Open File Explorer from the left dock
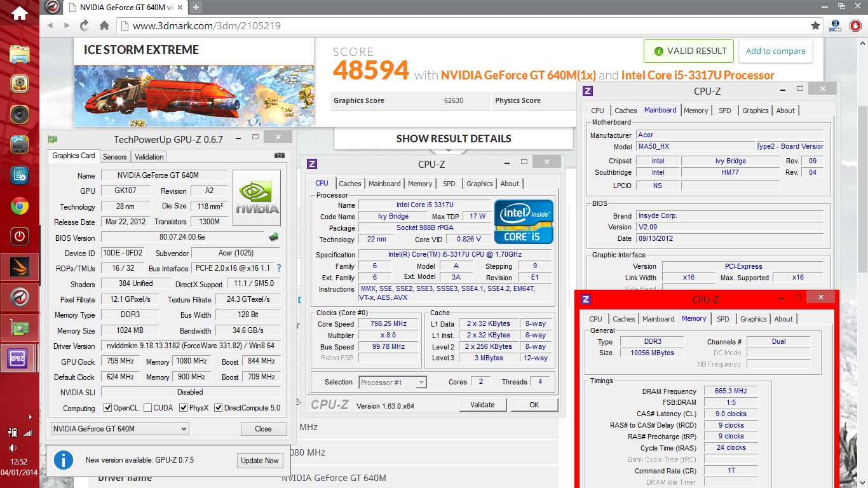The width and height of the screenshot is (868, 488). click(x=20, y=54)
